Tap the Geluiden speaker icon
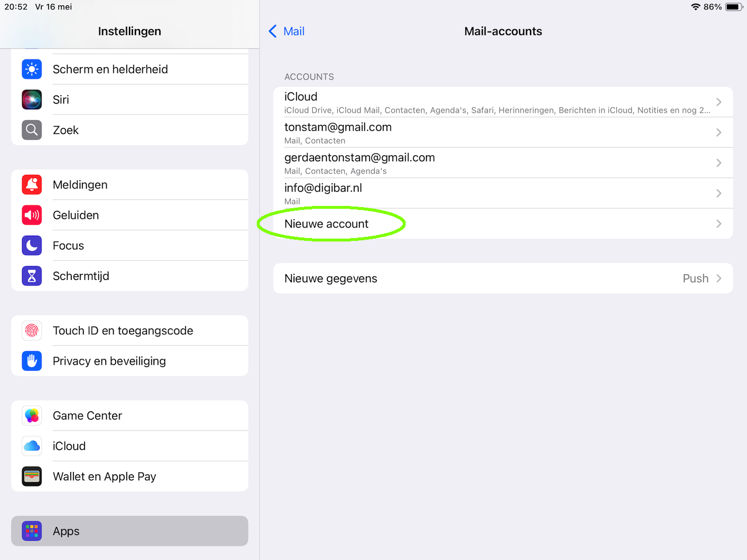Viewport: 747px width, 560px height. click(x=32, y=215)
